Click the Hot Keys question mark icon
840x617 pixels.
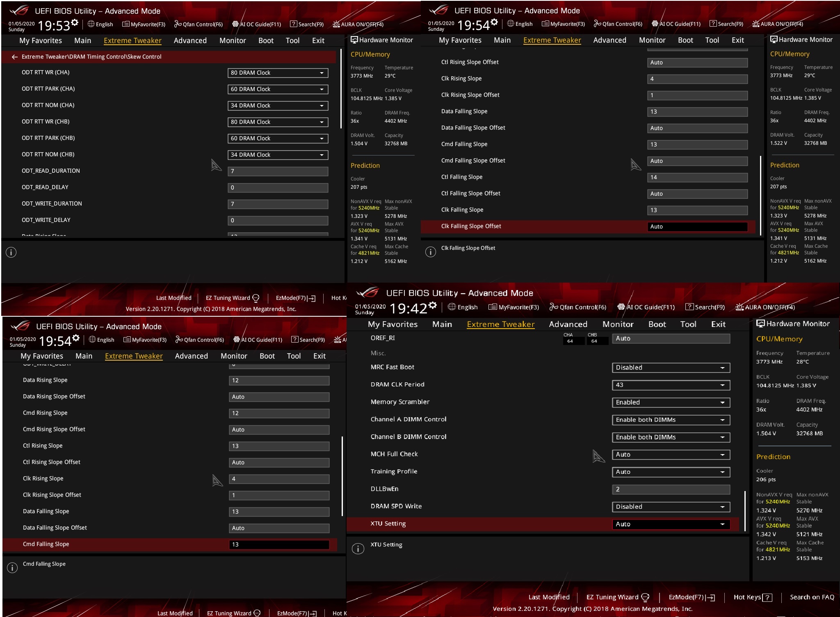(x=767, y=597)
